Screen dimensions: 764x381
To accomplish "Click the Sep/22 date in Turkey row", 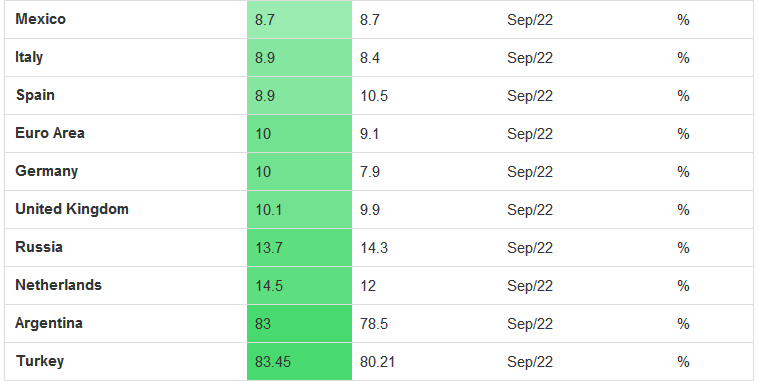I will [x=530, y=362].
